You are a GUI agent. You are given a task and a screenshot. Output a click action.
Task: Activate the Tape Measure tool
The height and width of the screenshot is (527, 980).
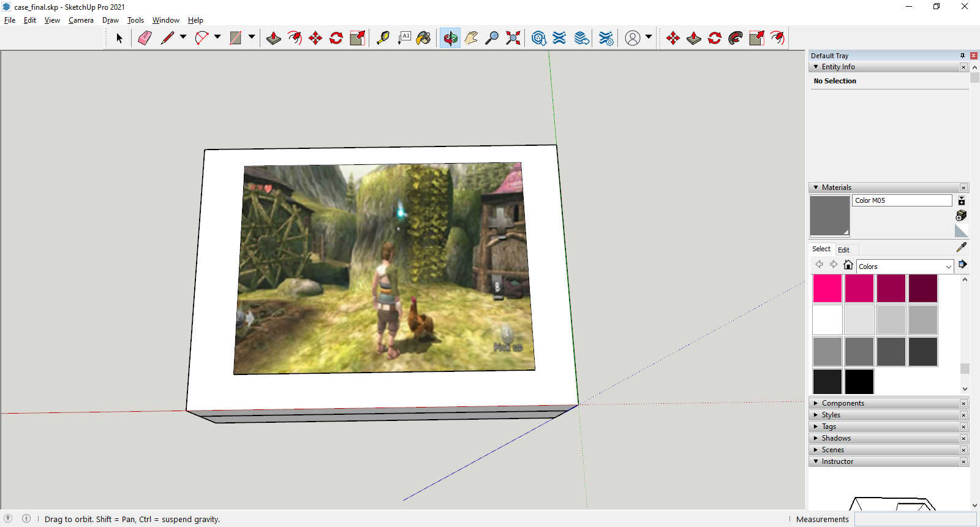point(383,38)
